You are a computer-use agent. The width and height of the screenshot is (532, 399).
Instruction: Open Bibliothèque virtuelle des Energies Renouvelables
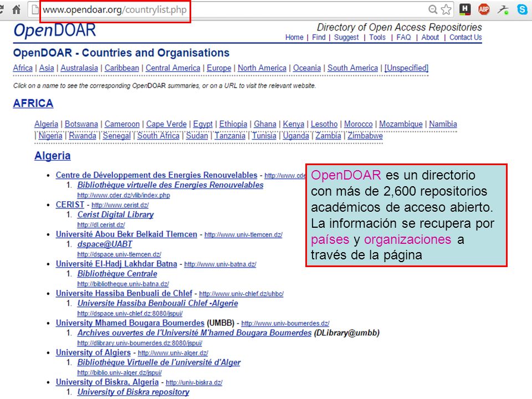coord(170,185)
